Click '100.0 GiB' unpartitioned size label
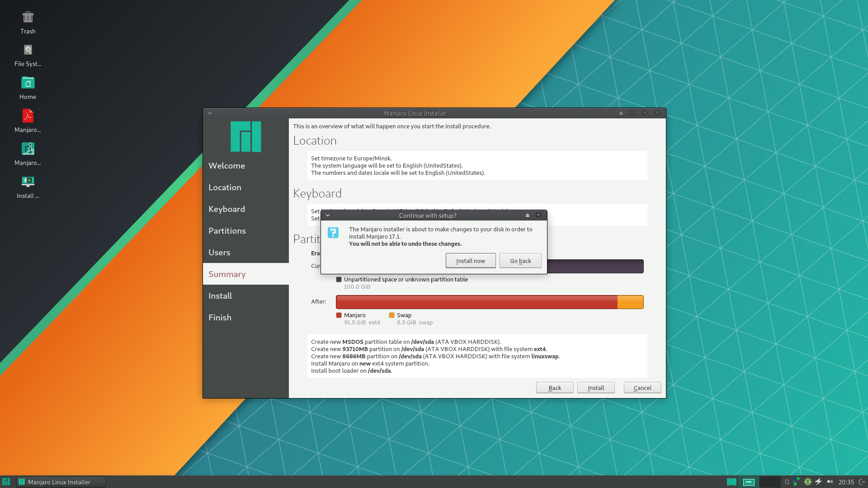 357,287
